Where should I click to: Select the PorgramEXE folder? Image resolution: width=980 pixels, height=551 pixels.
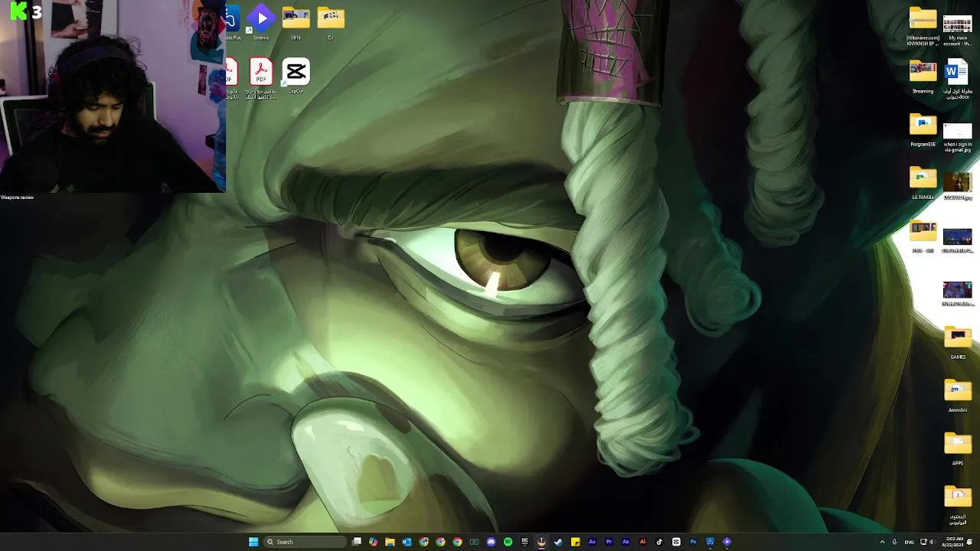[923, 130]
